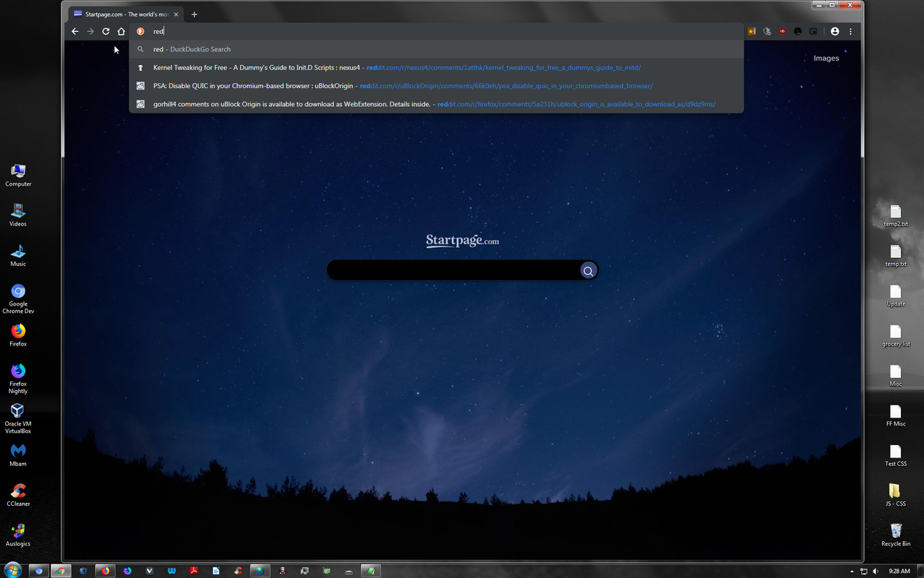Select the grocery list desktop file
The image size is (924, 578).
point(896,336)
